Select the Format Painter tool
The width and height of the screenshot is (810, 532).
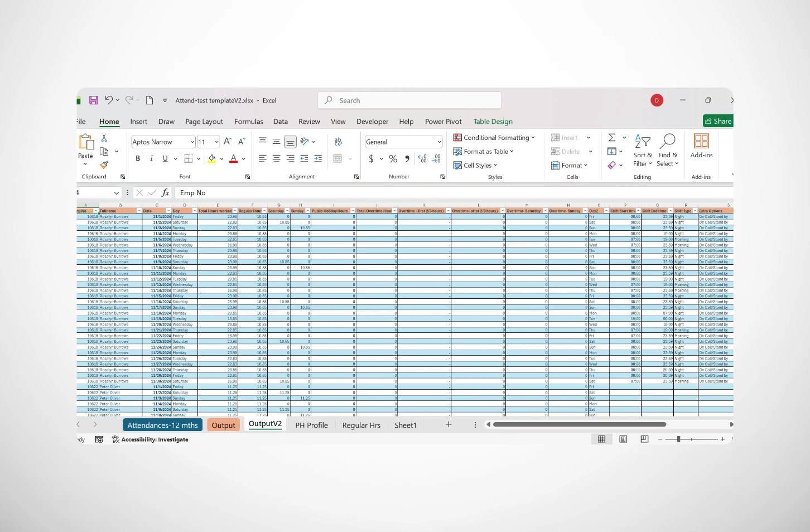104,165
